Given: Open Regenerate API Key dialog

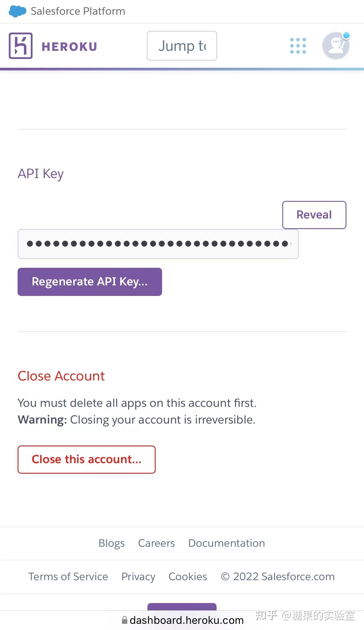Looking at the screenshot, I should (89, 282).
